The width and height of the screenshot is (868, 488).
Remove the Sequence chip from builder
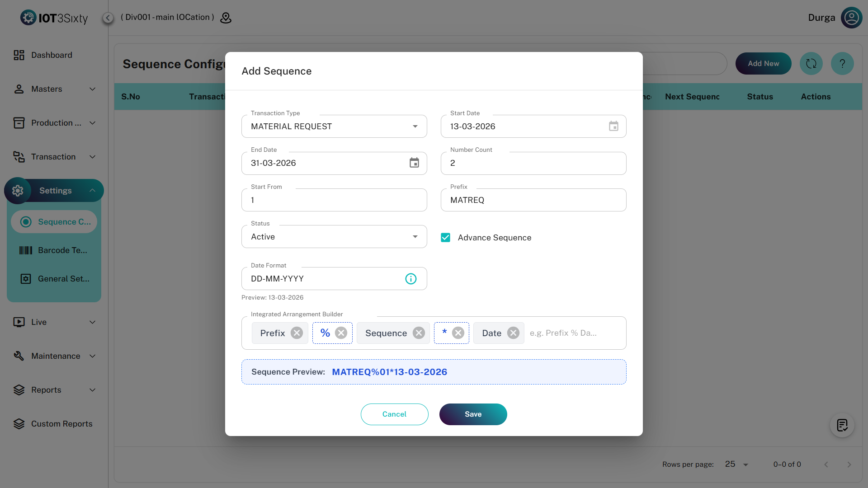coord(419,333)
